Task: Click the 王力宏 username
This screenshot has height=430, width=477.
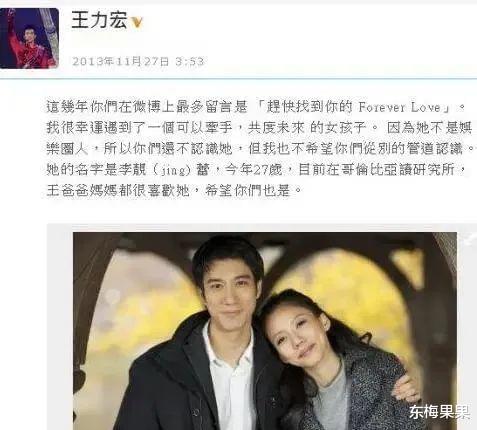Action: point(99,19)
